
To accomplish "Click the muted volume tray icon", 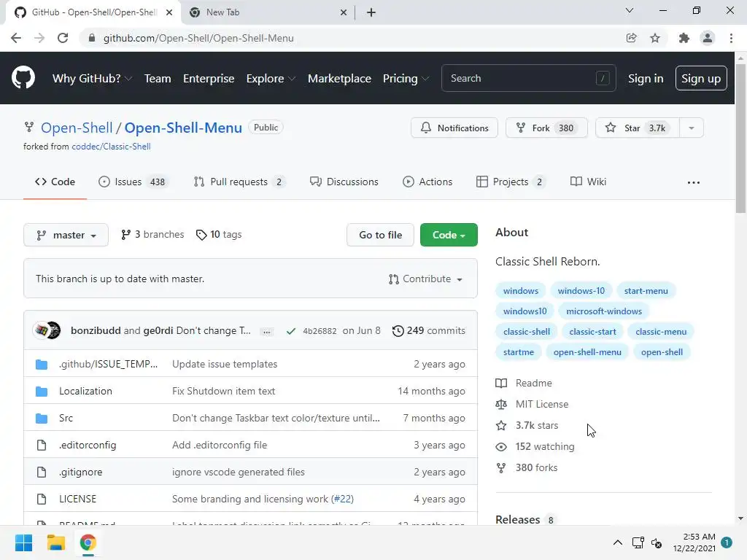I will pos(657,542).
